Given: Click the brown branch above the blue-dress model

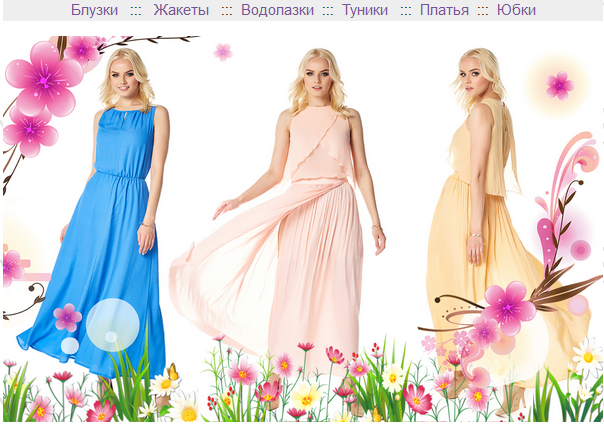Looking at the screenshot, I should click(148, 41).
